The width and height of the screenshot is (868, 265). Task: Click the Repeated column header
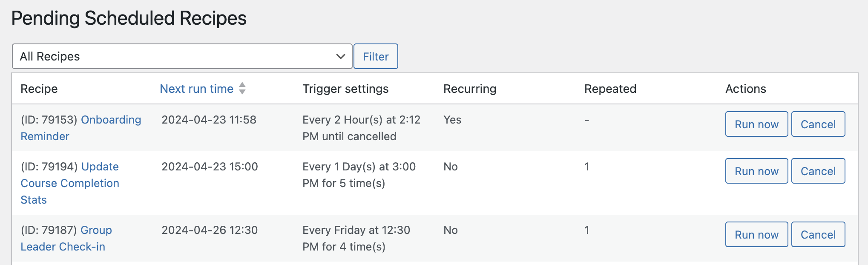610,89
